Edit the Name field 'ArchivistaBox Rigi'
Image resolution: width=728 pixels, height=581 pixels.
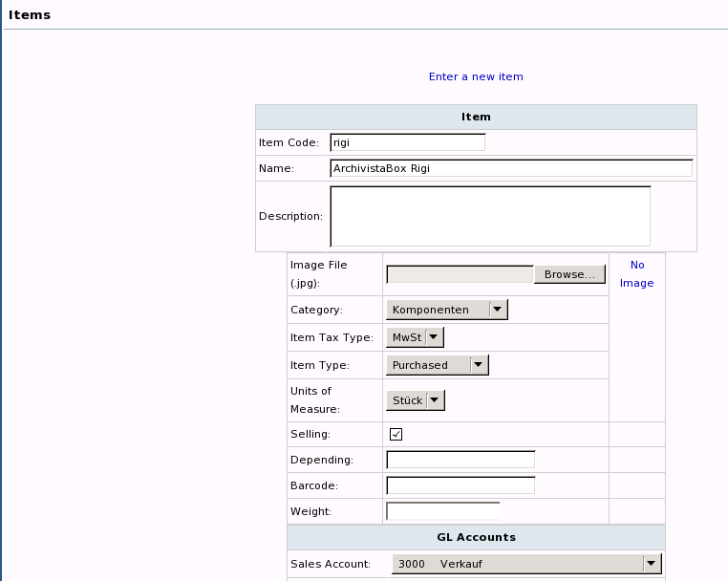coord(511,168)
